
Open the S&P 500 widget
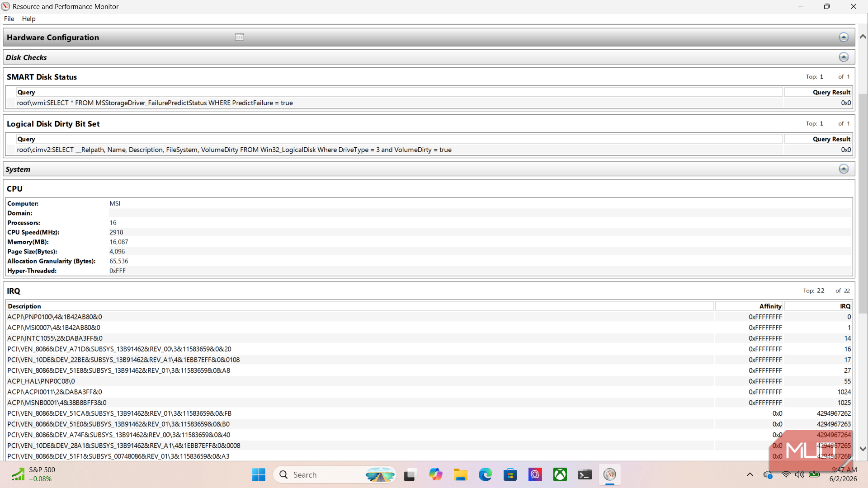(33, 474)
